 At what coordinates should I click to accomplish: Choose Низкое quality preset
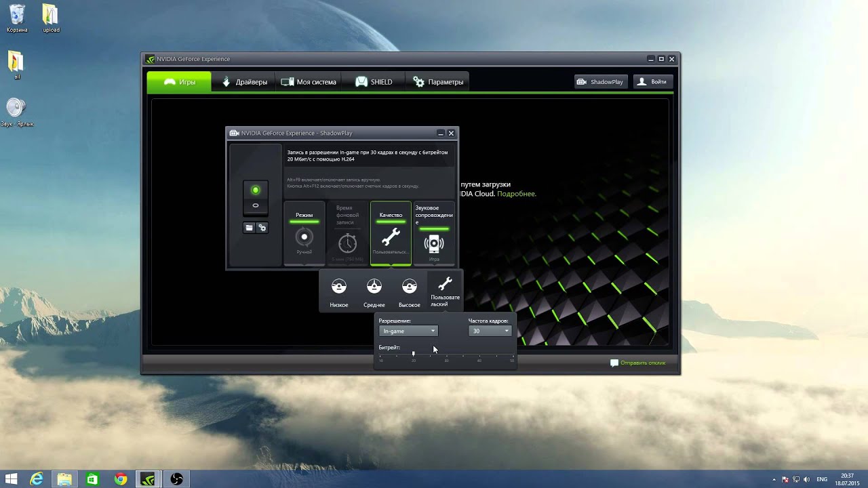point(339,293)
